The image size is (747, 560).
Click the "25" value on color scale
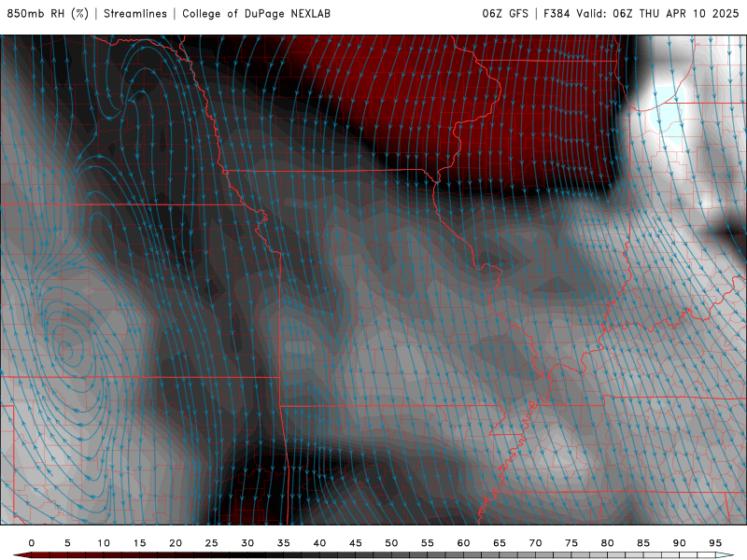212,543
